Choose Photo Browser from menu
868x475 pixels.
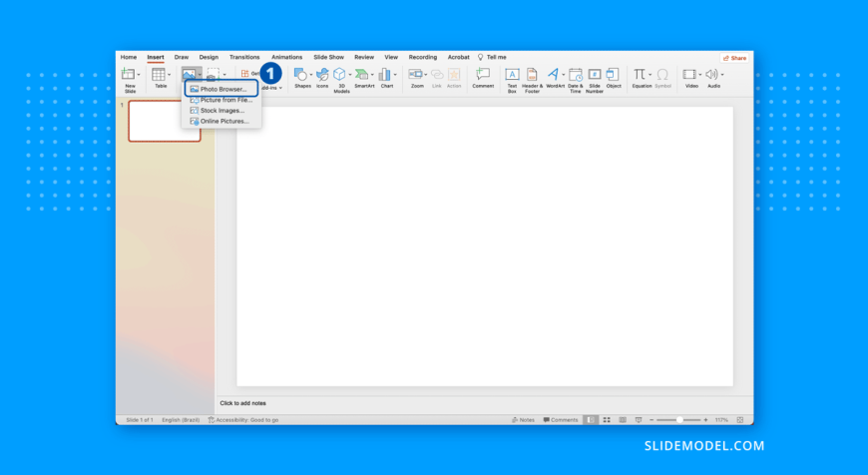pos(221,89)
